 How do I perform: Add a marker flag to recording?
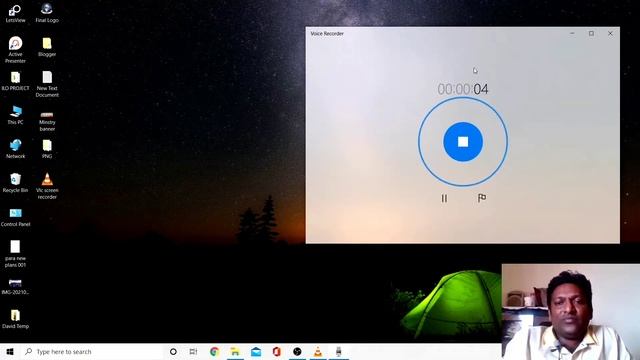tap(482, 198)
